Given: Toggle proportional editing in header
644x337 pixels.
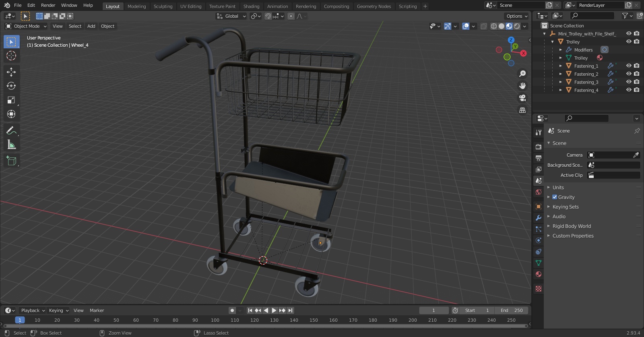Looking at the screenshot, I should [291, 16].
